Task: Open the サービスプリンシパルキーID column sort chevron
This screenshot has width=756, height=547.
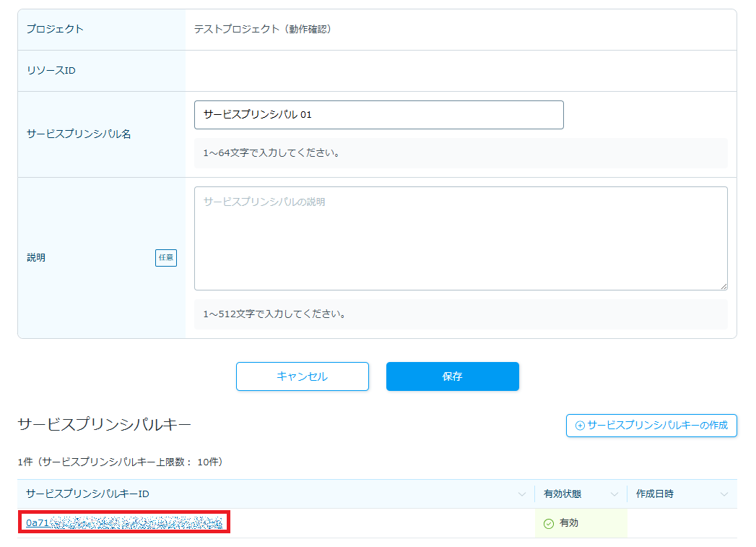Action: (x=522, y=494)
